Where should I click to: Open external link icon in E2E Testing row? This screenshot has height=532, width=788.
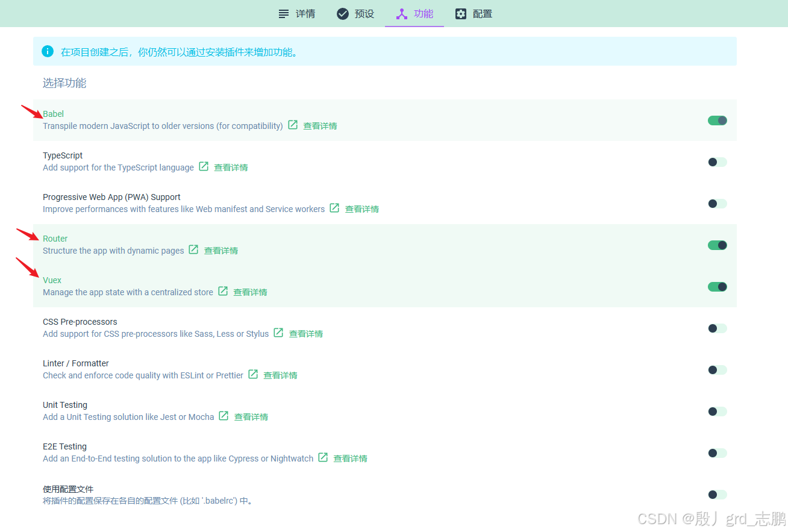323,458
